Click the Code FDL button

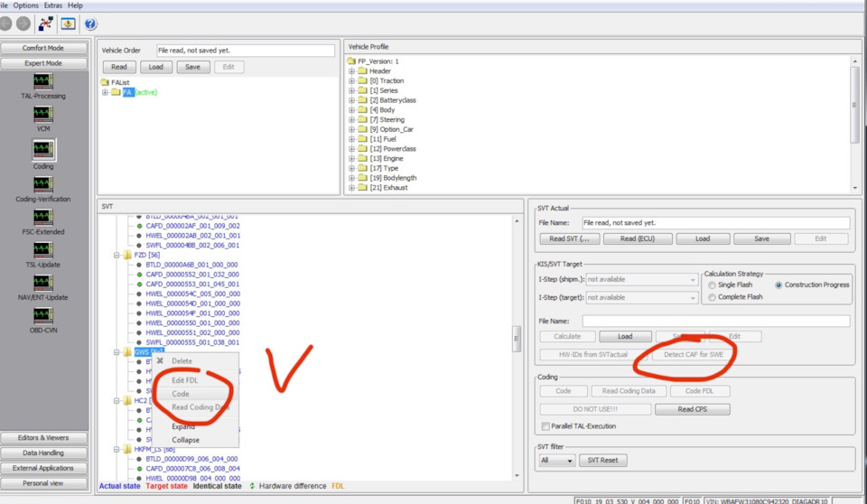[x=699, y=391]
